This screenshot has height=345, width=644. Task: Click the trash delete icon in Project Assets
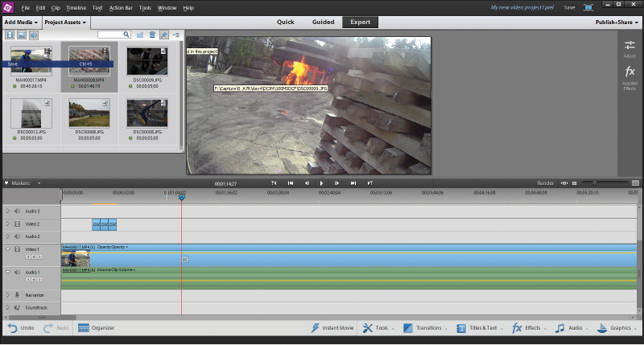[152, 35]
